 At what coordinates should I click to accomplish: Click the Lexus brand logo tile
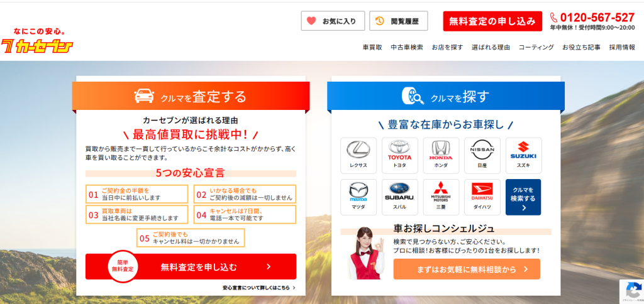358,155
